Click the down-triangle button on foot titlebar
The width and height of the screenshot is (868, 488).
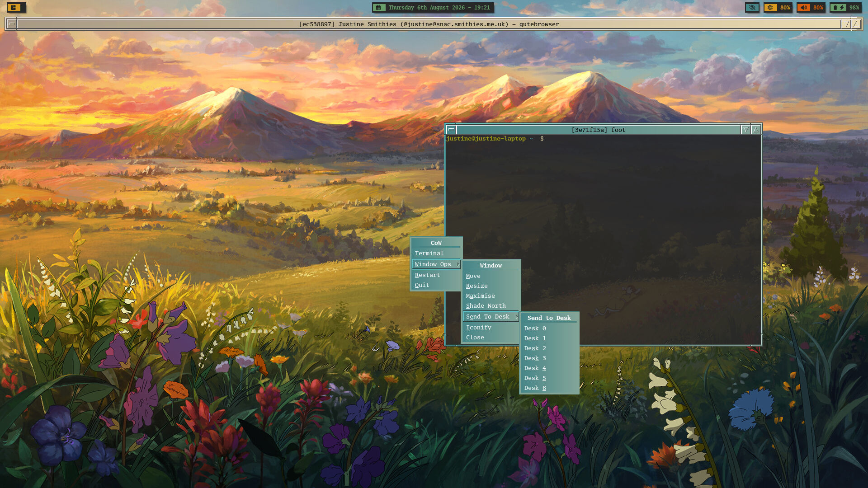pyautogui.click(x=745, y=130)
